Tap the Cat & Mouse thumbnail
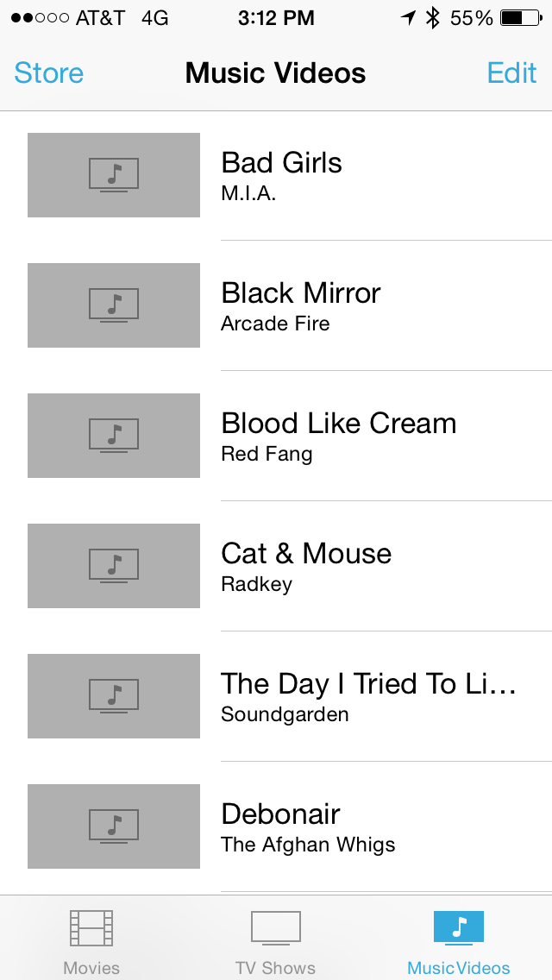This screenshot has height=980, width=552. (x=114, y=566)
